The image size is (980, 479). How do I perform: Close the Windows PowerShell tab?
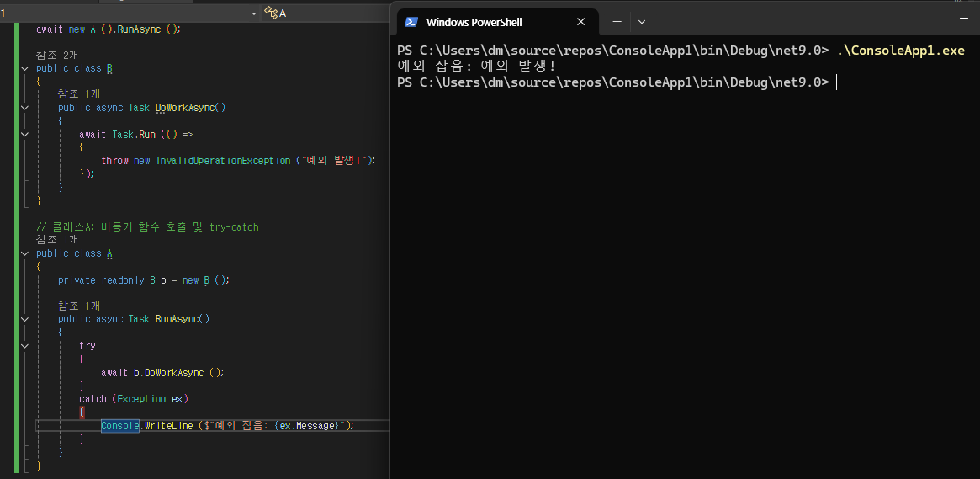(x=580, y=22)
